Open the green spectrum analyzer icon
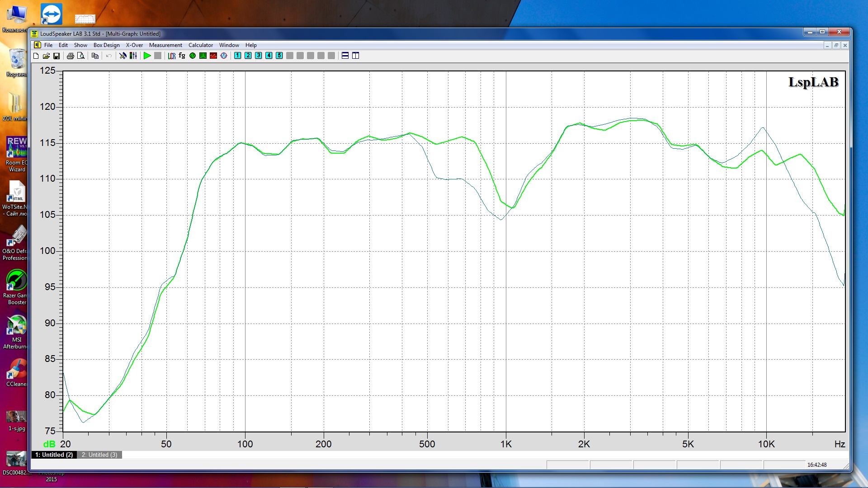Viewport: 868px width, 488px height. coord(203,56)
